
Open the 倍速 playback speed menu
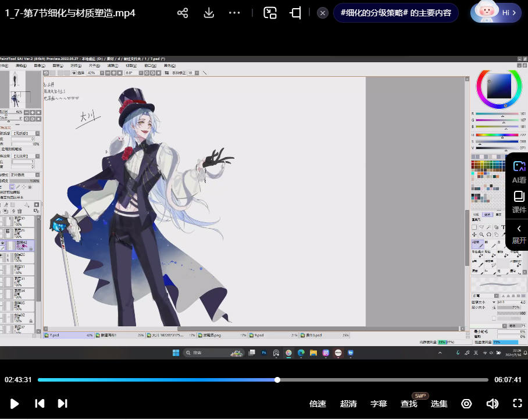pyautogui.click(x=317, y=404)
